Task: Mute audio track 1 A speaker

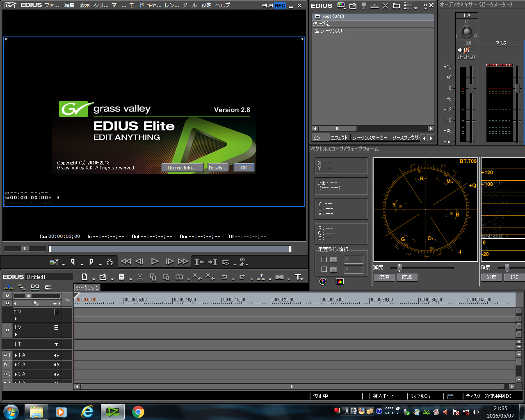Action: click(56, 355)
